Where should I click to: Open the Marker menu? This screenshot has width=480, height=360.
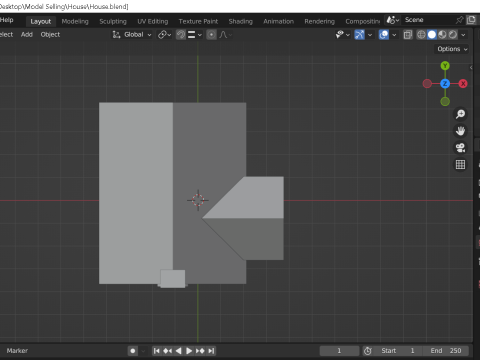tap(17, 351)
